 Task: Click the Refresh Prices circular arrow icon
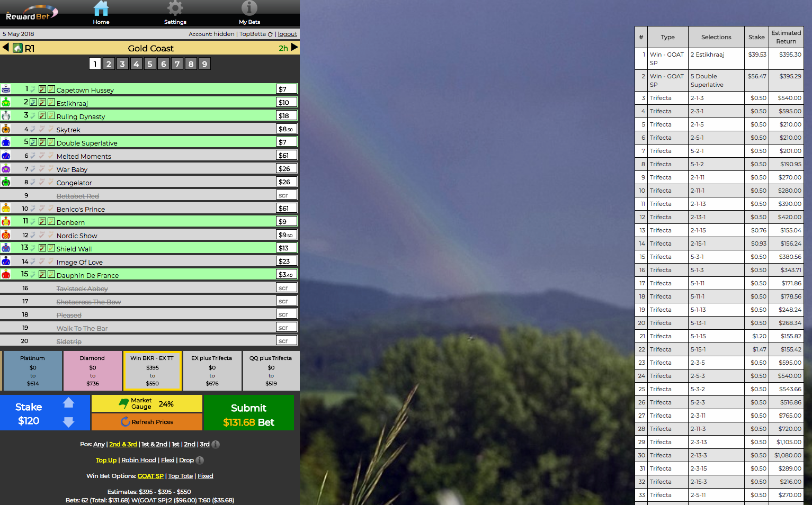126,422
